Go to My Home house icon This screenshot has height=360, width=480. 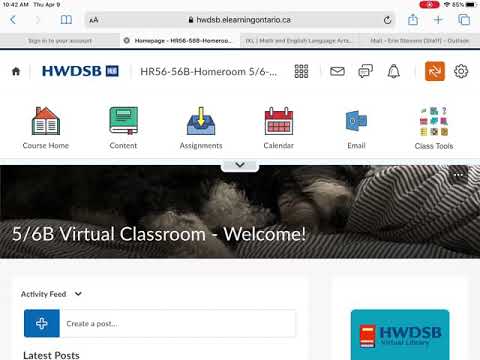[16, 71]
